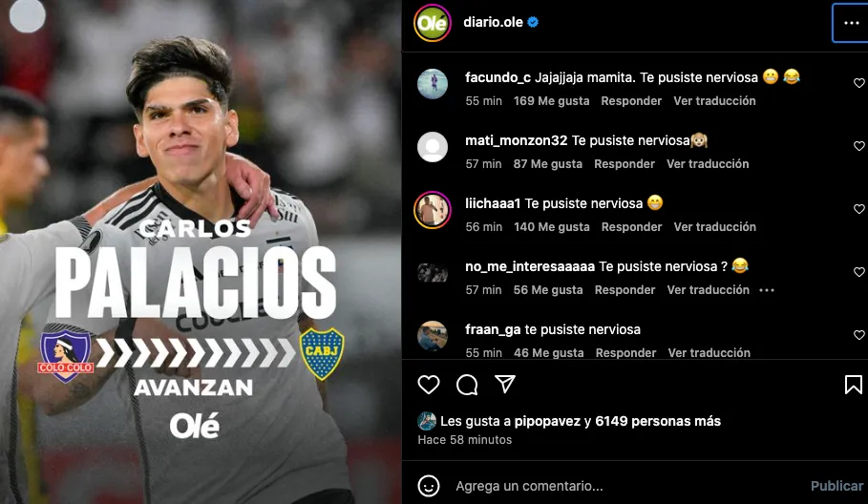Open the emoji picker smiley icon
Viewport: 868px width, 504px height.
429,486
